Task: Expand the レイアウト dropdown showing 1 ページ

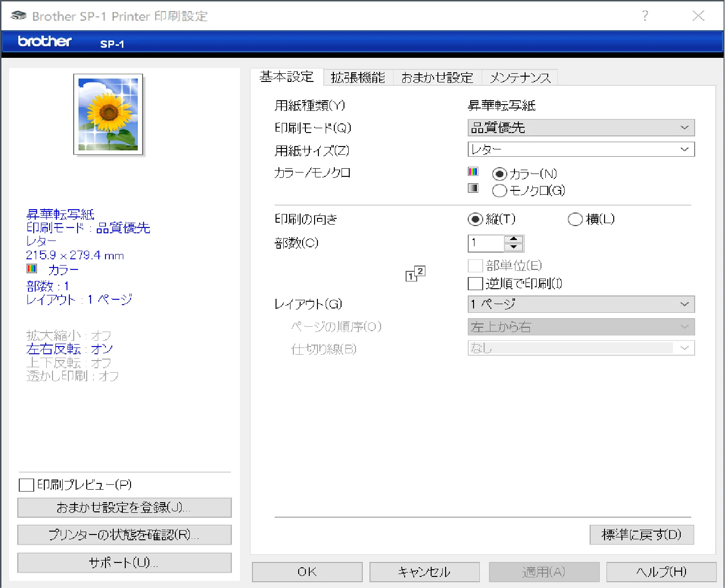Action: coord(581,304)
